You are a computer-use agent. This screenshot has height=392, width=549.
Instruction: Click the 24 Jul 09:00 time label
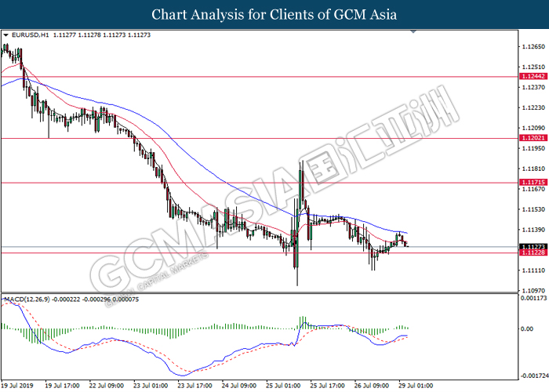tap(239, 386)
